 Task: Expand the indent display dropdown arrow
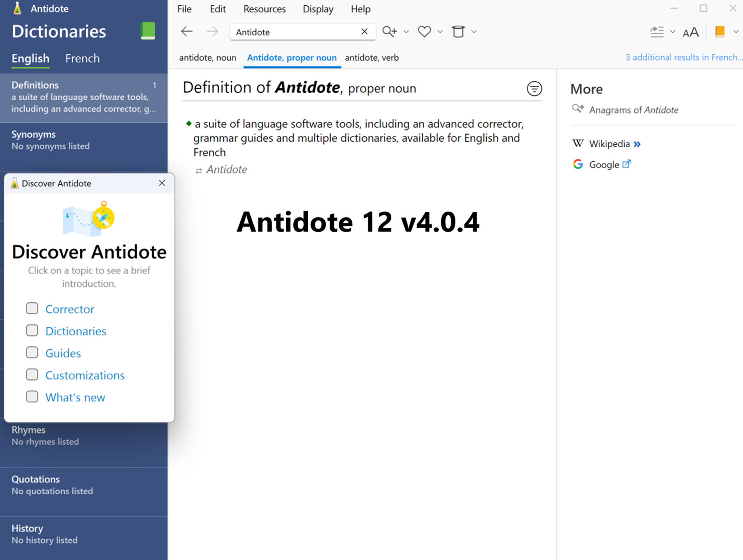[x=673, y=32]
